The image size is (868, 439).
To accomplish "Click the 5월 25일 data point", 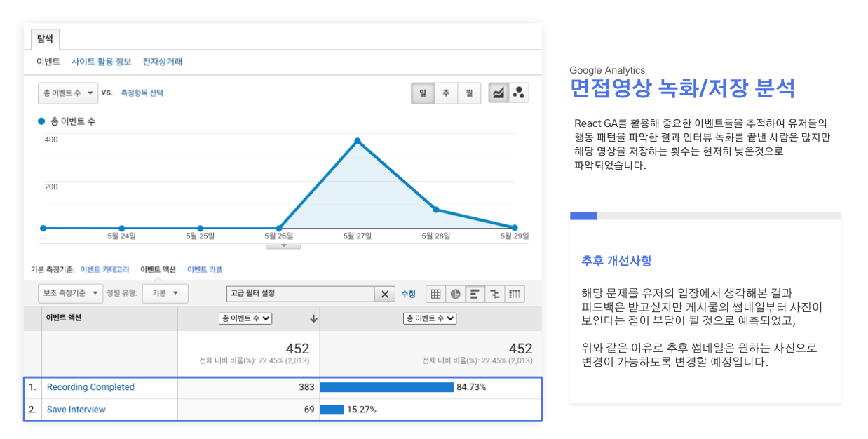I will coord(201,228).
